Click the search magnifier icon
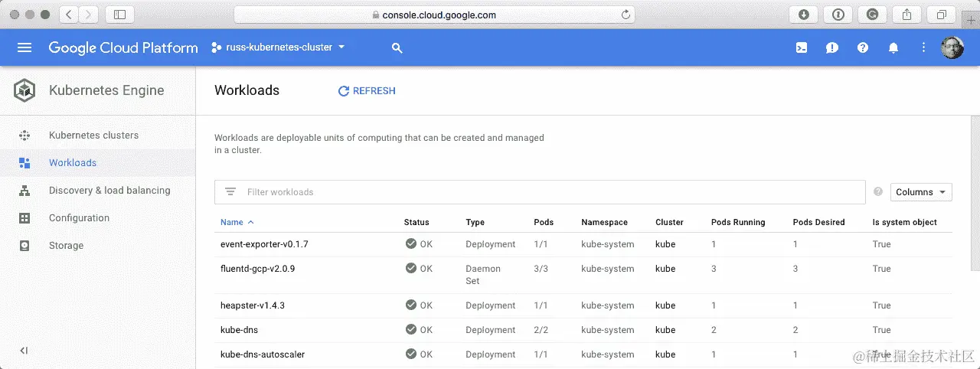This screenshot has height=369, width=980. click(x=397, y=47)
